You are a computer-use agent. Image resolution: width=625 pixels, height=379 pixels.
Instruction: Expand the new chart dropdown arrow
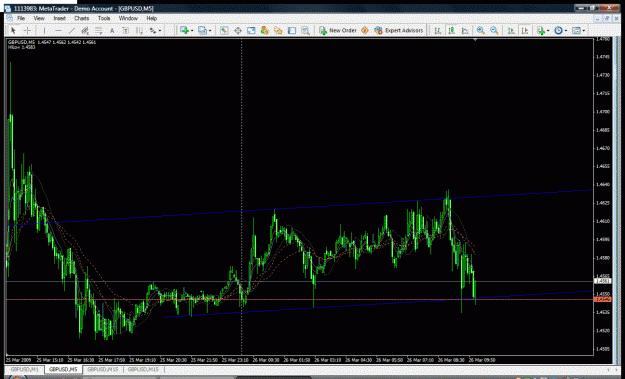point(192,31)
